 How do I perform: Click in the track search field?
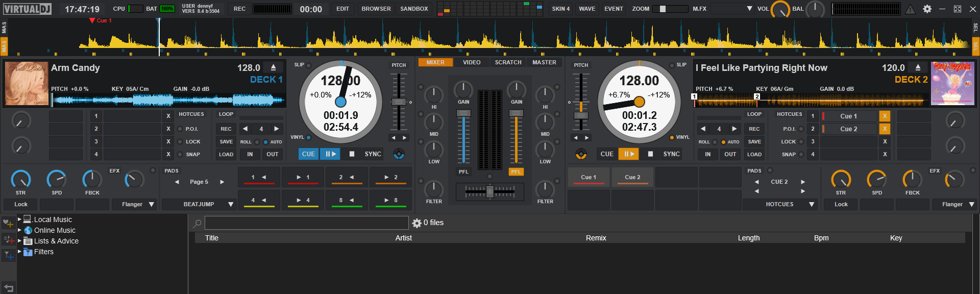(306, 223)
